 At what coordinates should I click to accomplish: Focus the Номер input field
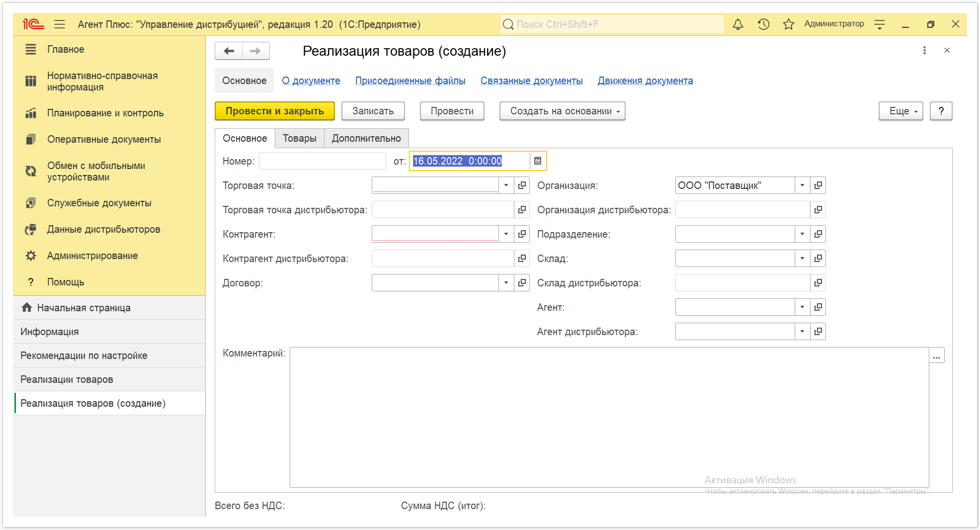coord(323,161)
